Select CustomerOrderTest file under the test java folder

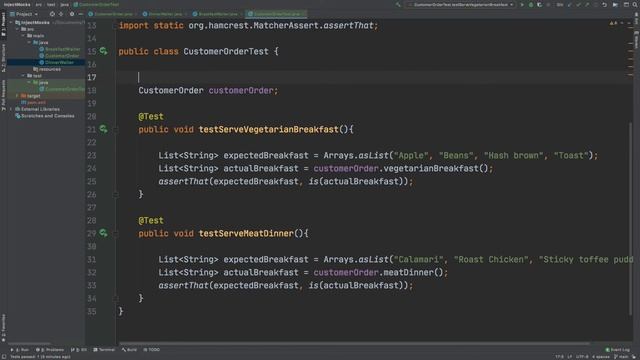[x=62, y=89]
